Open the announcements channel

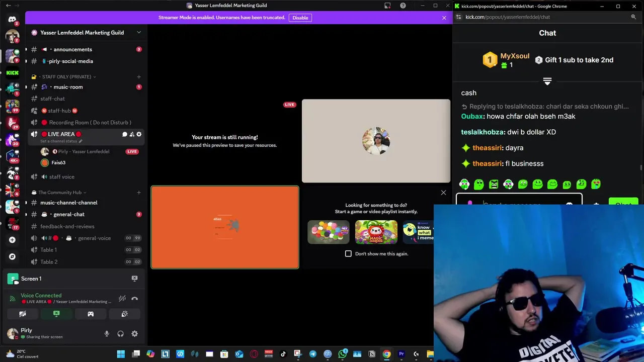coord(86,49)
